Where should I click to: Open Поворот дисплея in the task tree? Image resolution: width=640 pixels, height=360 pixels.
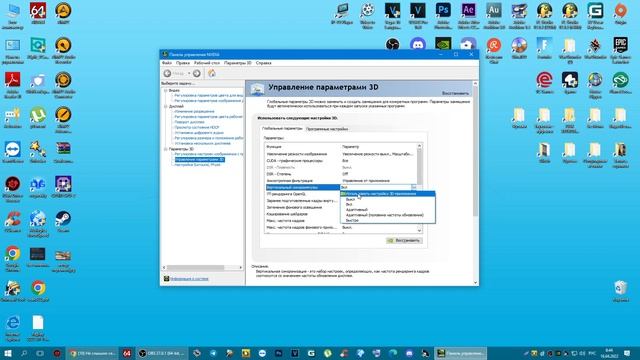(189, 122)
